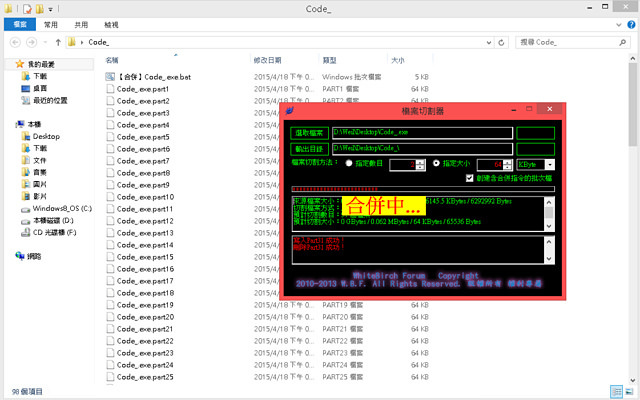Screen dimensions: 640x400
Task: Select the 指定大小 radio button
Action: [436, 163]
